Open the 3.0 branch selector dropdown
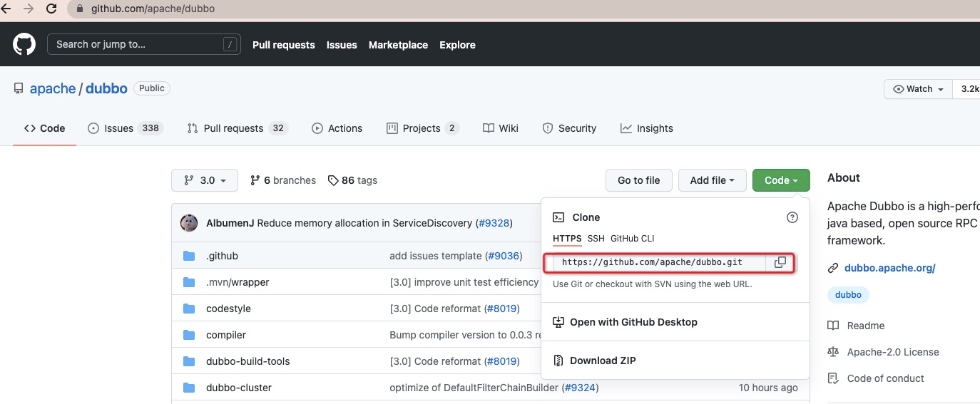The height and width of the screenshot is (404, 980). [204, 180]
